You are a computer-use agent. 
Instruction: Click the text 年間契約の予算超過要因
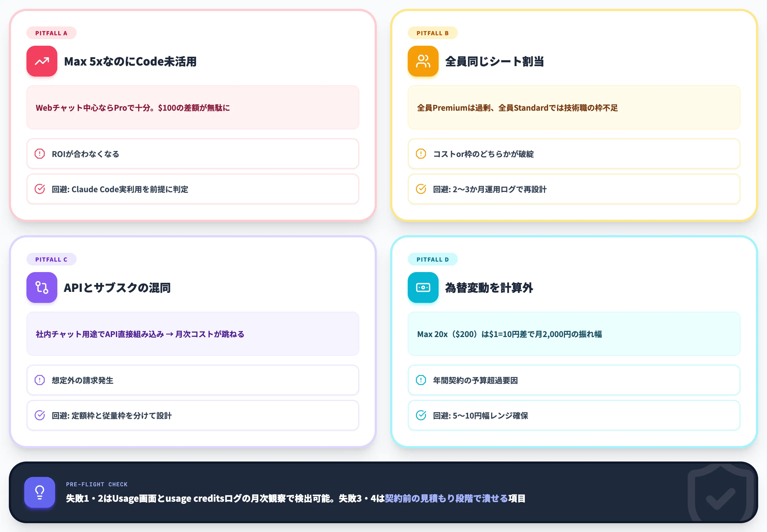475,380
